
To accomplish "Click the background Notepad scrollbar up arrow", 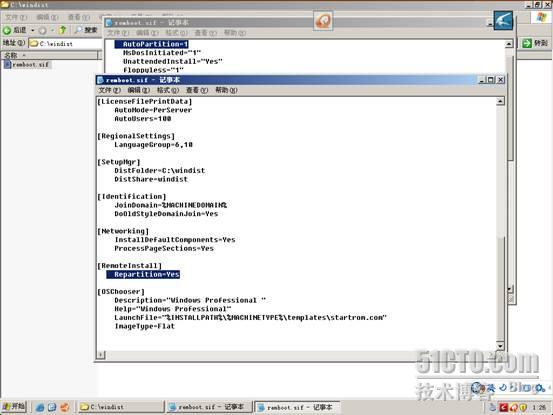I will pos(509,44).
